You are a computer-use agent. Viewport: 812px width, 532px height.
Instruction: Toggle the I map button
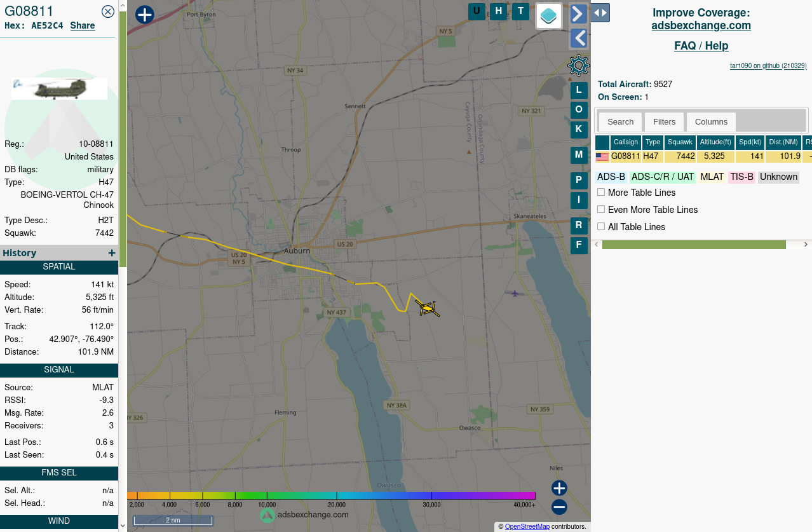coord(579,200)
